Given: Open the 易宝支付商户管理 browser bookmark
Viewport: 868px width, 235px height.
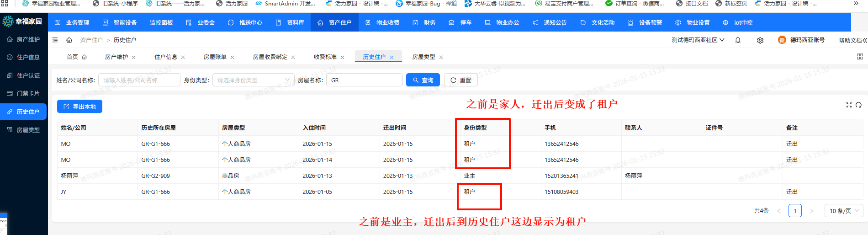Looking at the screenshot, I should tap(564, 3).
